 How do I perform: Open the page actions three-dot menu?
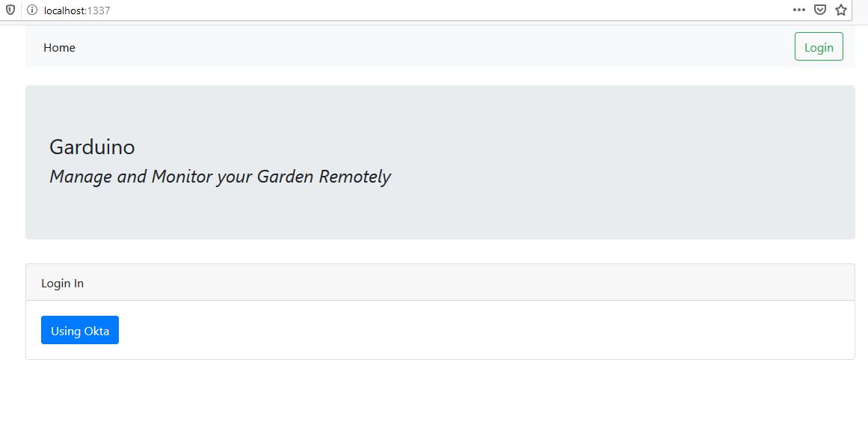pyautogui.click(x=799, y=10)
